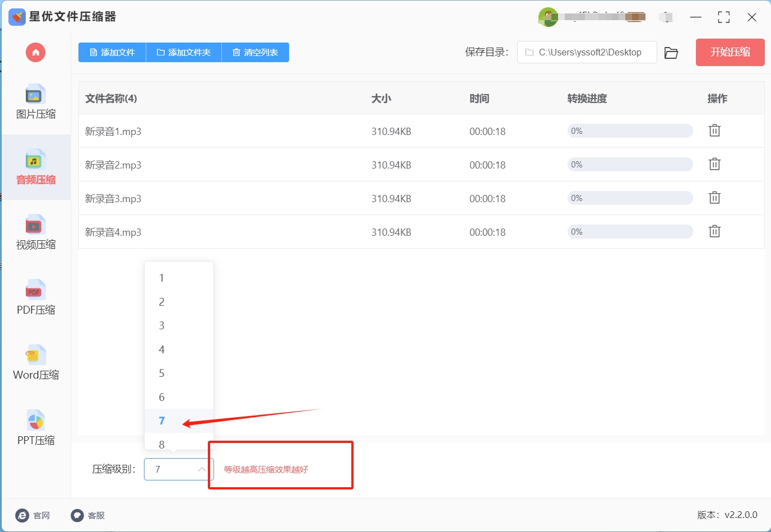The width and height of the screenshot is (771, 532).
Task: Choose compression level 5
Action: pyautogui.click(x=179, y=373)
